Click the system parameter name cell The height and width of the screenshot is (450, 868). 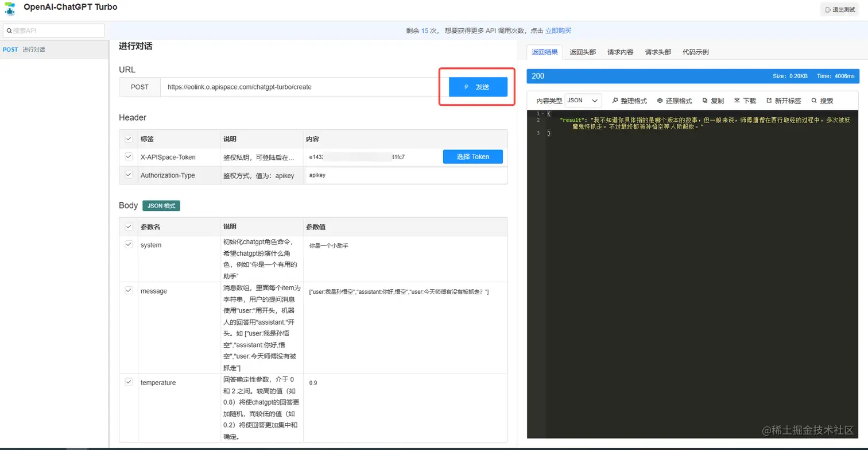179,259
